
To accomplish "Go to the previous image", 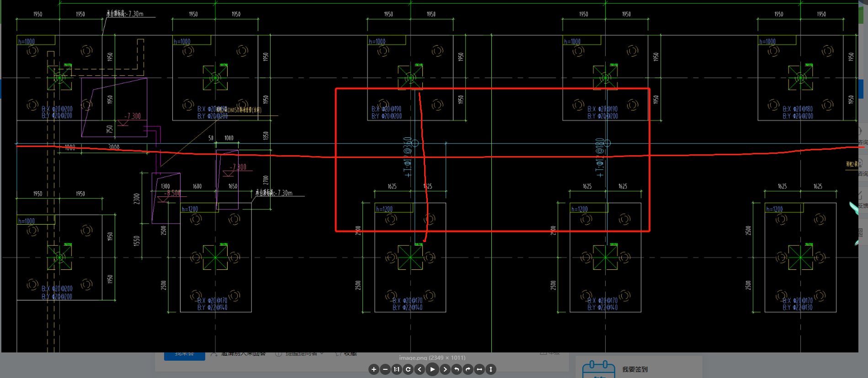I will (x=420, y=369).
